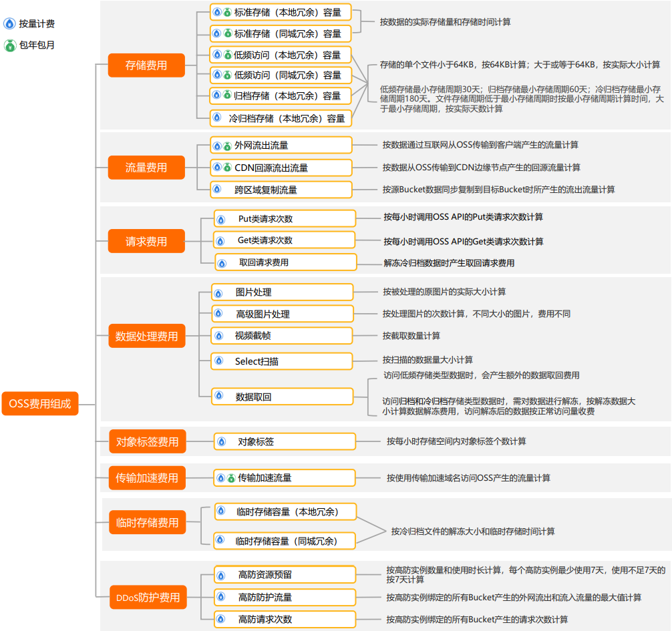Select the root node OSS费用组成
This screenshot has width=672, height=631.
coord(40,403)
